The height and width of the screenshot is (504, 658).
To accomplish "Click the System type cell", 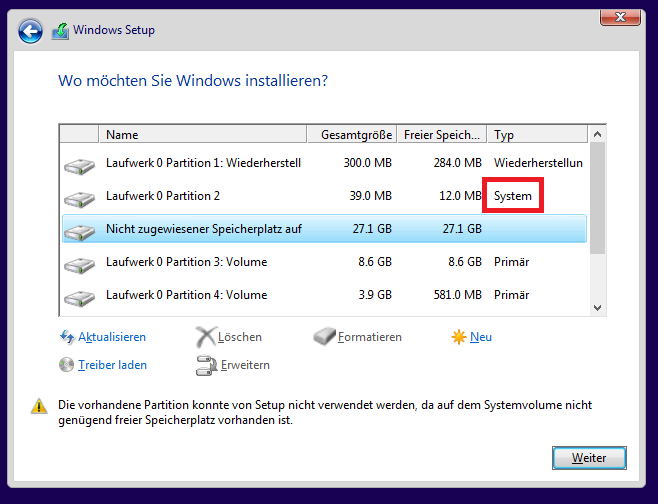I will coord(513,196).
